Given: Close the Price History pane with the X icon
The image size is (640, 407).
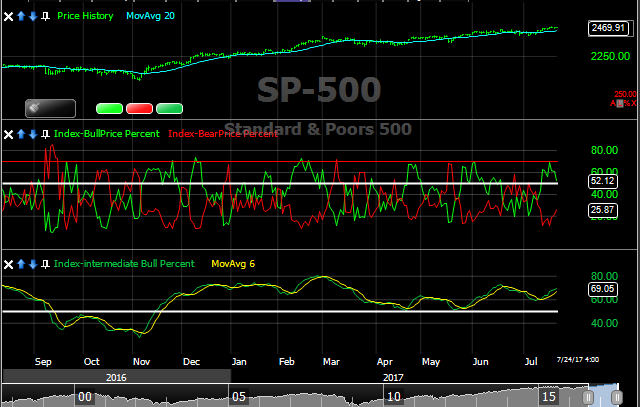Looking at the screenshot, I should [x=8, y=16].
